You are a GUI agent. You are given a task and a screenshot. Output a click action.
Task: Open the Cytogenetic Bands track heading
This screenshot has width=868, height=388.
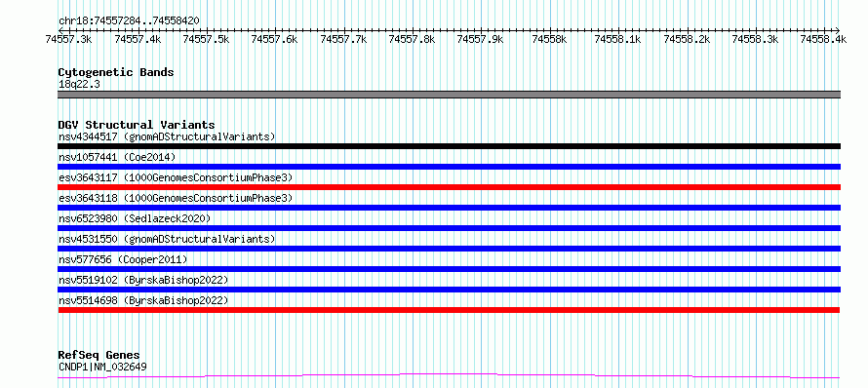click(x=116, y=72)
